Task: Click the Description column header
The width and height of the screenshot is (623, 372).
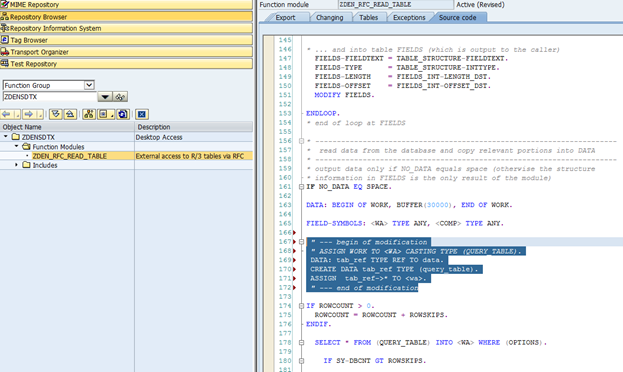Action: [x=193, y=127]
